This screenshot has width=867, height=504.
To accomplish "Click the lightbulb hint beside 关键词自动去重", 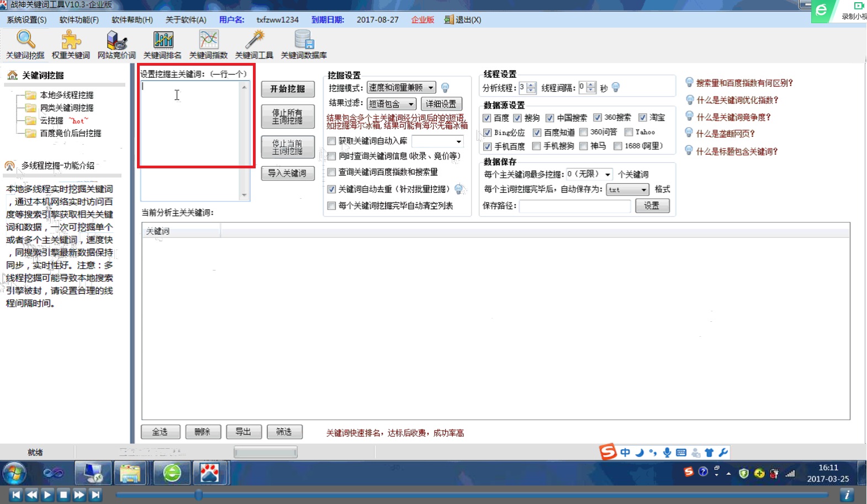I will [x=458, y=189].
